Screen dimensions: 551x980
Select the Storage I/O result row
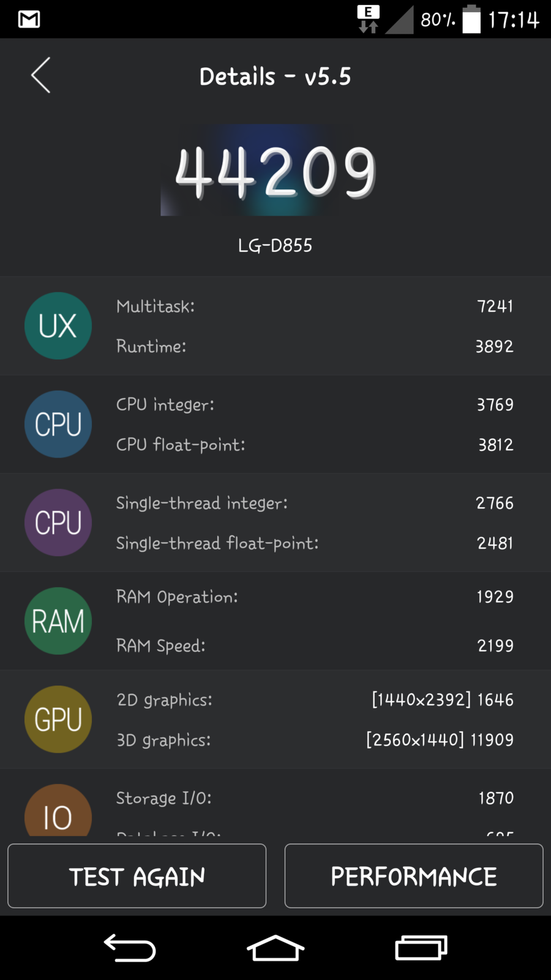(315, 798)
